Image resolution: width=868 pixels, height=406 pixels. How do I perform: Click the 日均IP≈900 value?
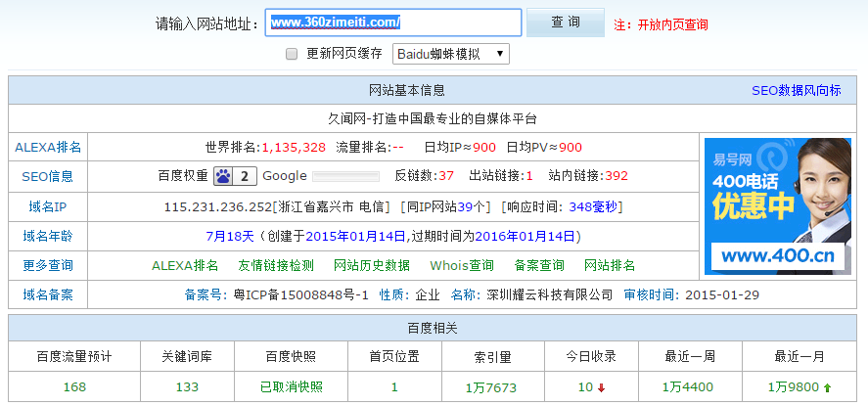click(460, 147)
